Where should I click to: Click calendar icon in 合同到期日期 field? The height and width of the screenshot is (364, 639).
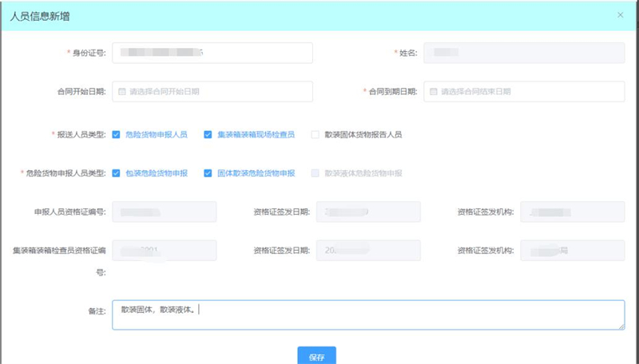[434, 92]
